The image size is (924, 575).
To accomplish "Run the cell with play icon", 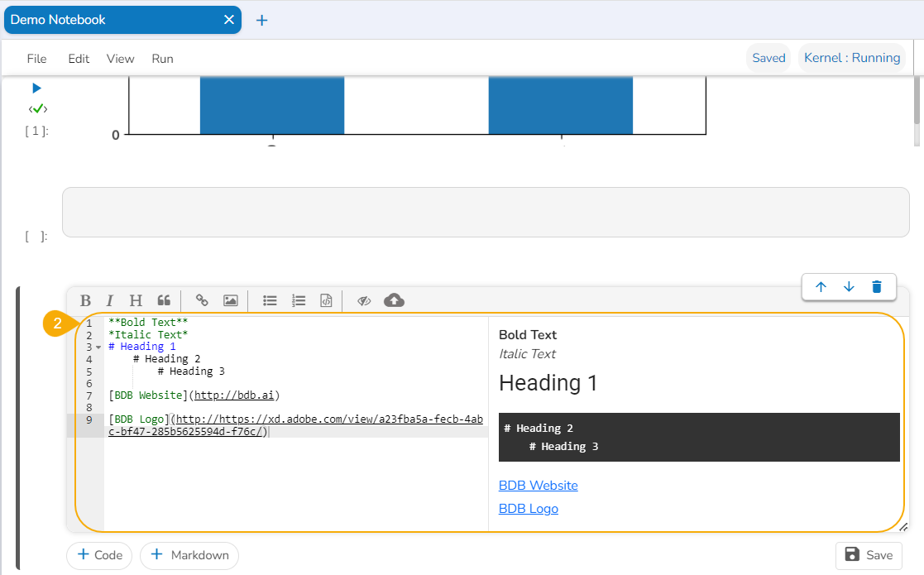I will pos(36,89).
